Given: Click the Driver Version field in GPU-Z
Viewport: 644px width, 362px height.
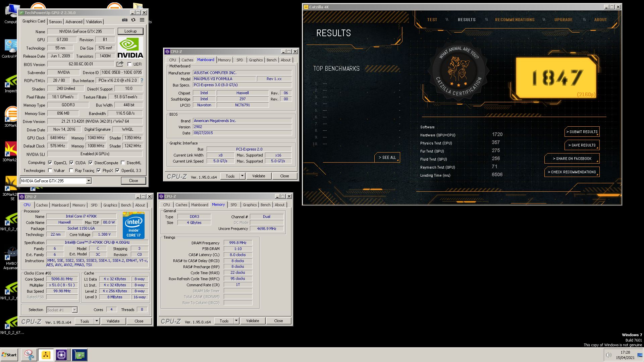Looking at the screenshot, I should click(95, 121).
